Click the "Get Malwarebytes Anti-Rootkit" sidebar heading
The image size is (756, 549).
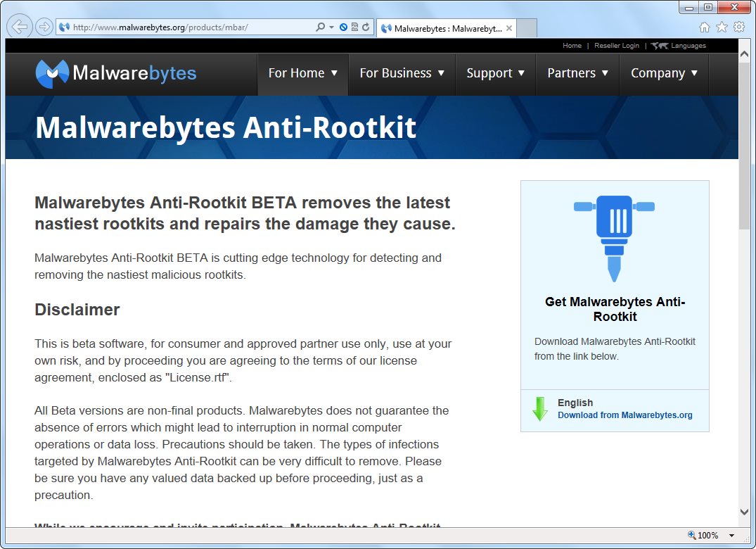pos(615,309)
